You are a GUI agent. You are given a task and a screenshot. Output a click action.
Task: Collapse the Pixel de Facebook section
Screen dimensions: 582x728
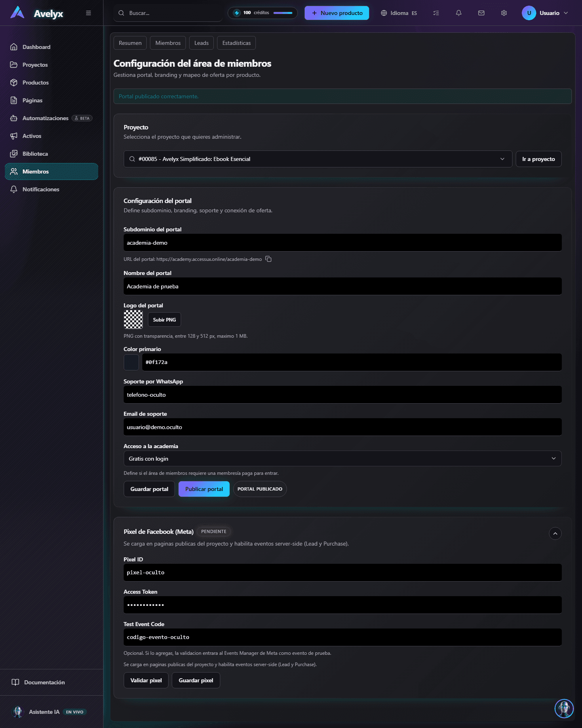click(555, 533)
